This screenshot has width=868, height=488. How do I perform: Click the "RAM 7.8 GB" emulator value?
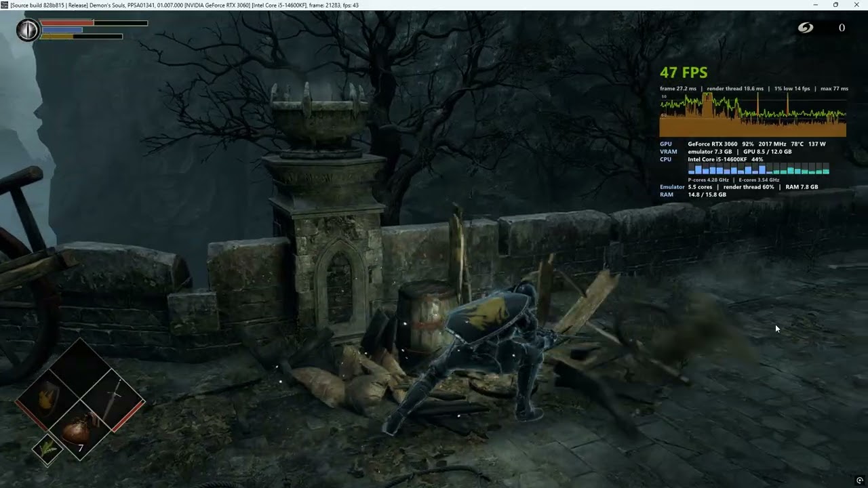[x=802, y=187]
